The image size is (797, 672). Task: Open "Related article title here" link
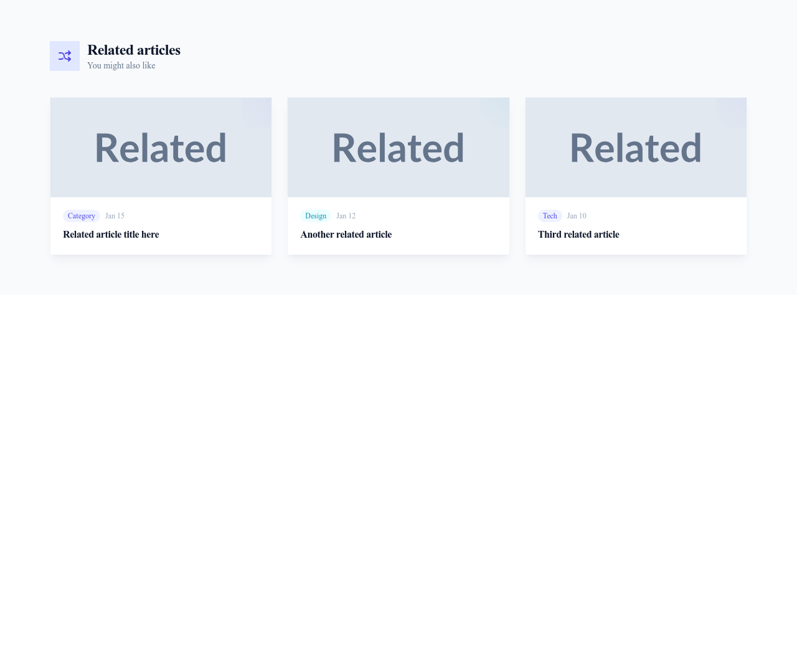tap(111, 235)
